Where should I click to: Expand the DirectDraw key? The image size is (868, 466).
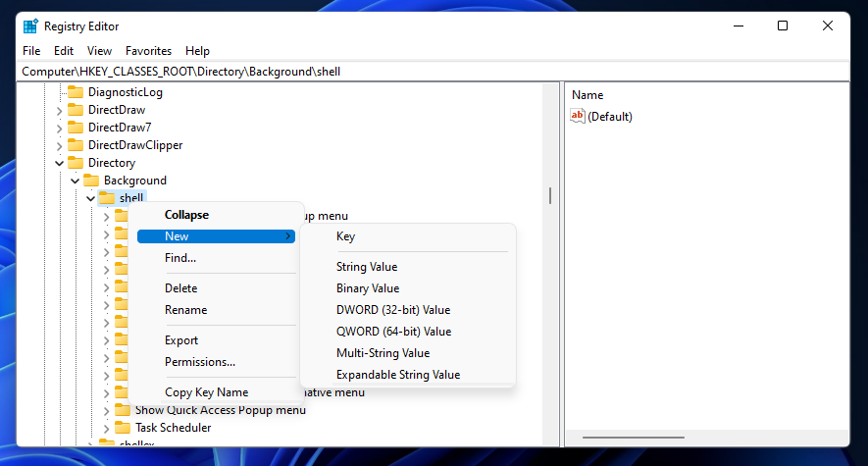click(59, 111)
